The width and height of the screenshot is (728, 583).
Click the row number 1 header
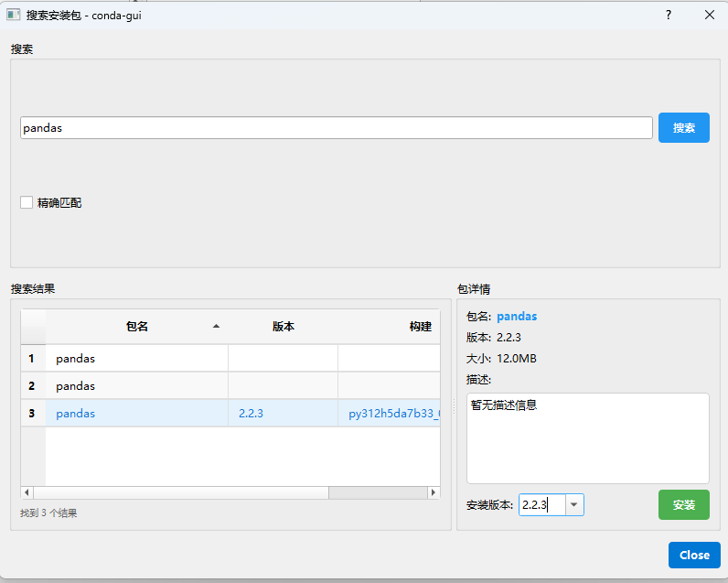click(x=34, y=359)
